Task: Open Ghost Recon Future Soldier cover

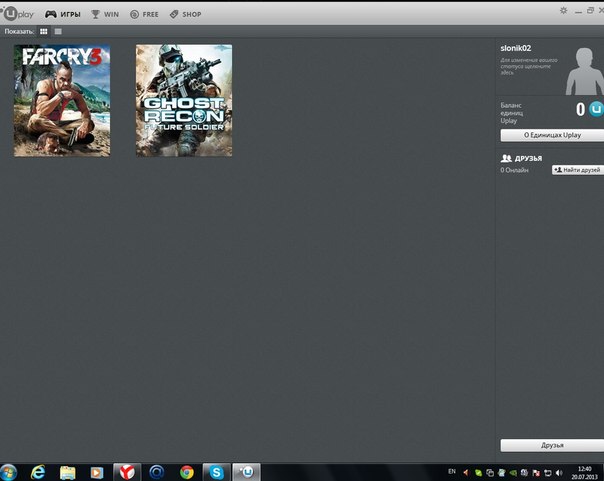Action: coord(184,101)
